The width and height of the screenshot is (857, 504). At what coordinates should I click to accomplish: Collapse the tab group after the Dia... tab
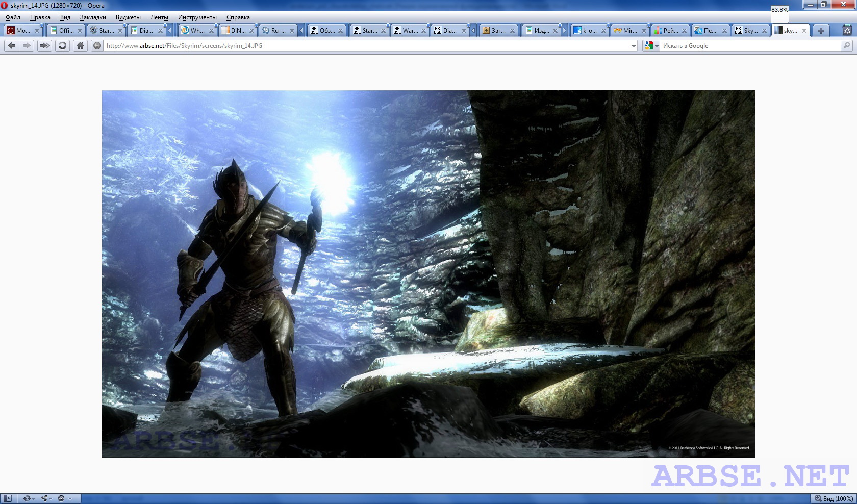(170, 31)
